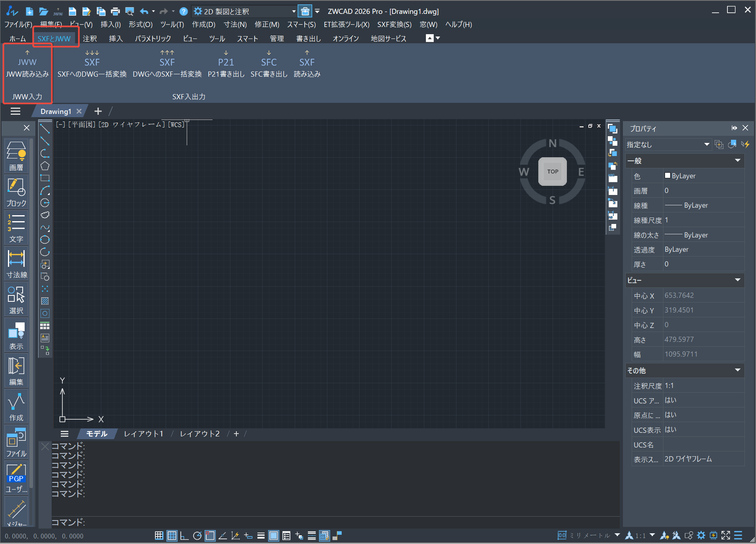This screenshot has height=544, width=756.
Task: Click SFC書き出し export button
Action: click(269, 64)
